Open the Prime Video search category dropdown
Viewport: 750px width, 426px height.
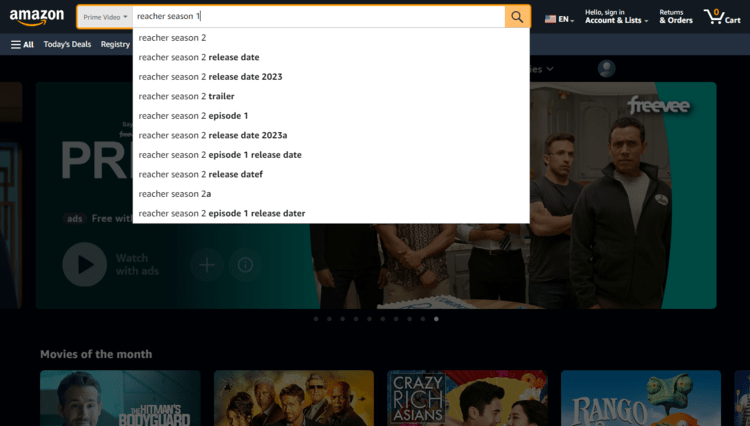(105, 17)
